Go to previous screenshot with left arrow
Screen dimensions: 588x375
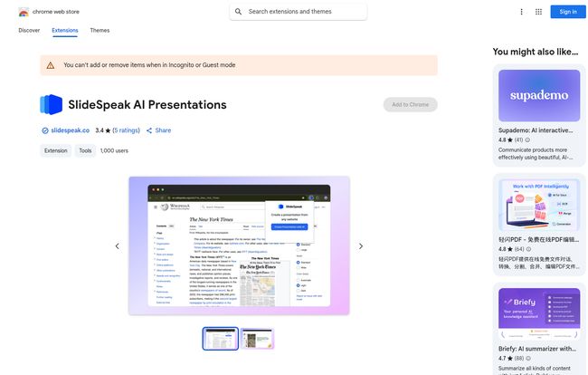(x=117, y=246)
